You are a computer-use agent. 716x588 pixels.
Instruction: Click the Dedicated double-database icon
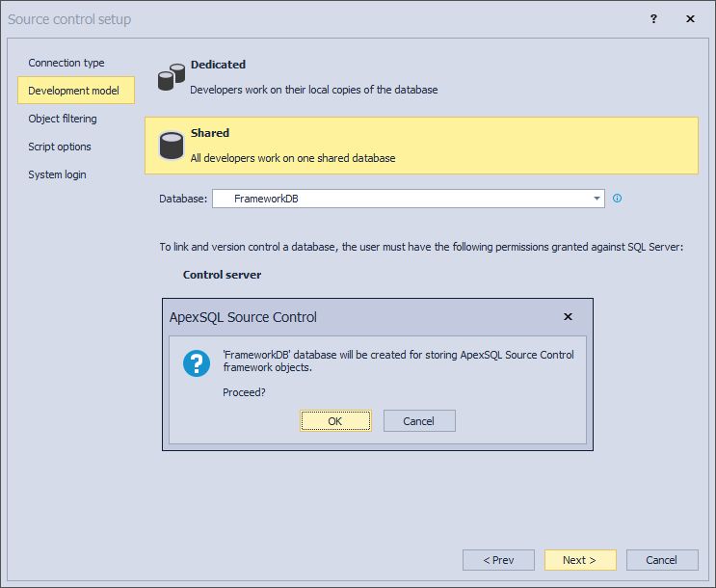point(172,77)
